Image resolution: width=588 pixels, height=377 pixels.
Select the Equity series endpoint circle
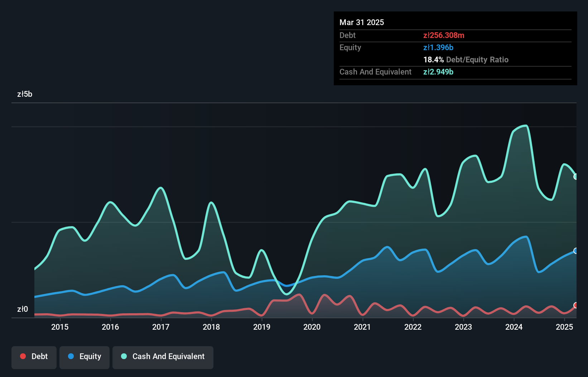pyautogui.click(x=575, y=251)
